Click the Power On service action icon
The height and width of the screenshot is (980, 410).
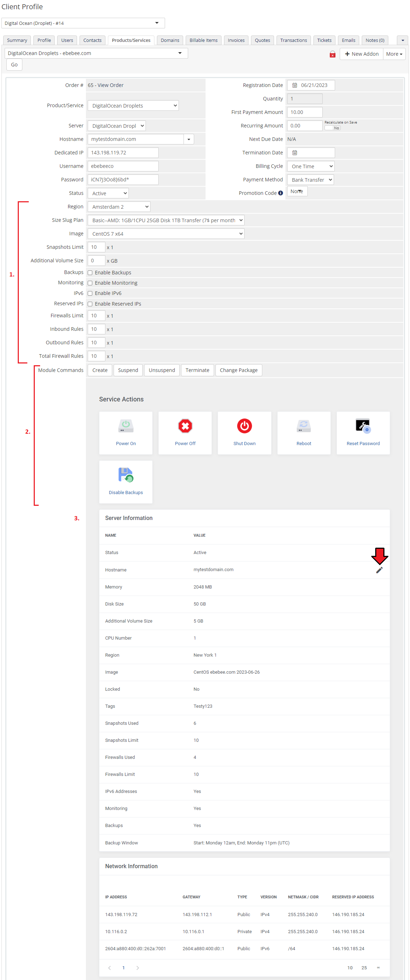[126, 426]
